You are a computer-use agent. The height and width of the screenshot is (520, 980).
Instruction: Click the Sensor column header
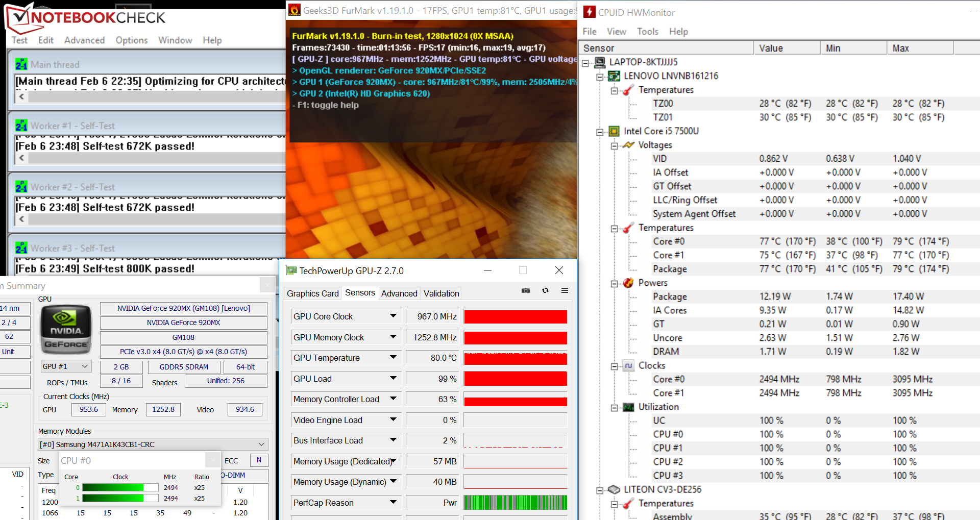pos(666,48)
